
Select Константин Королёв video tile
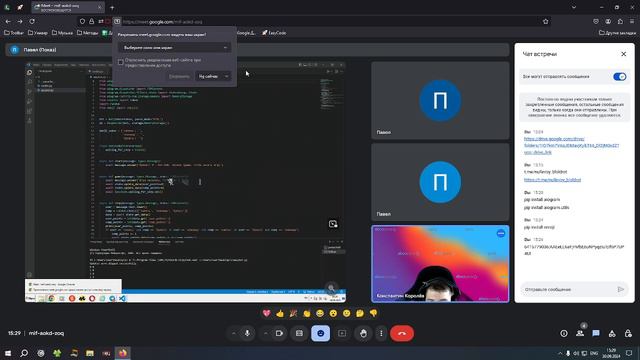click(440, 264)
